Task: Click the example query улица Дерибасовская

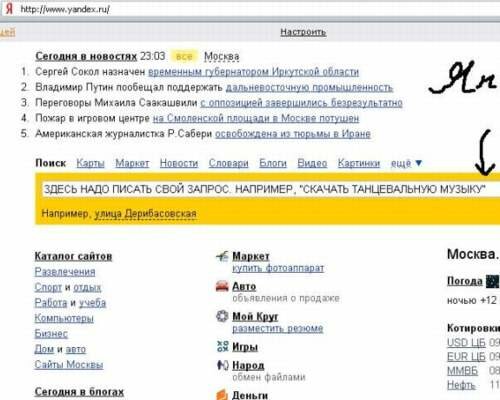Action: pyautogui.click(x=145, y=213)
